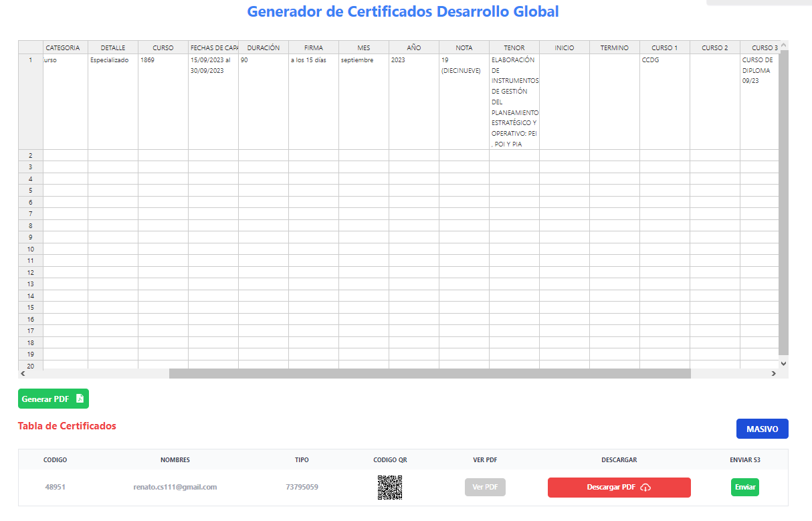Click the up arrow of the vertical scrollbar
Screen dimensions: 812x521
(x=783, y=46)
